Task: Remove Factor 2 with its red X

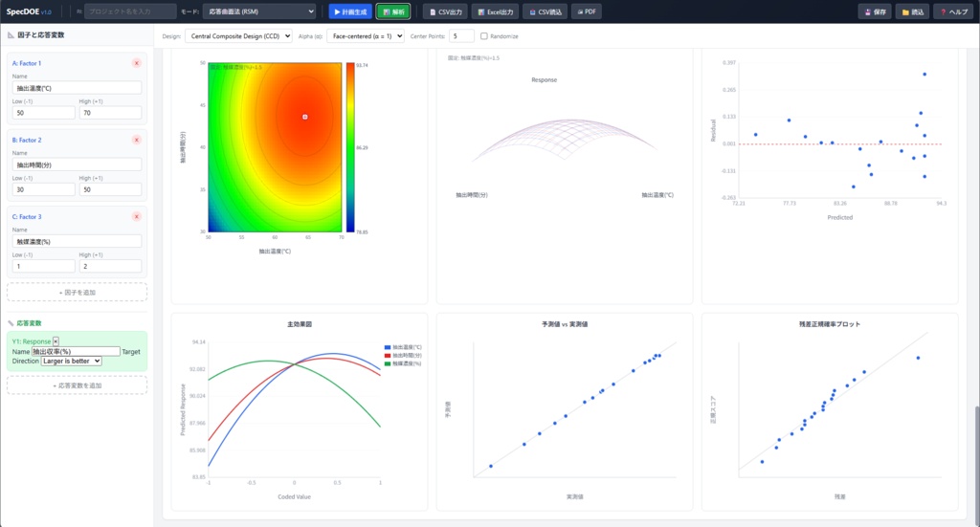Action: point(136,140)
